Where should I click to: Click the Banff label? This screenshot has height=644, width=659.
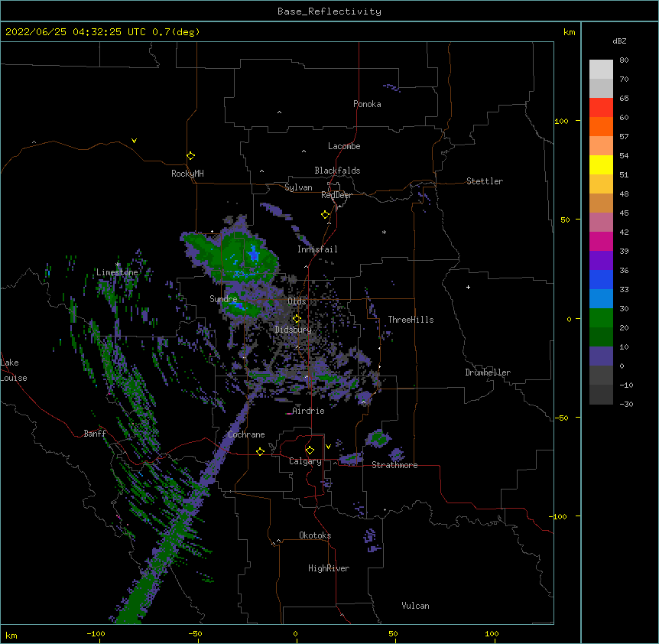click(95, 434)
